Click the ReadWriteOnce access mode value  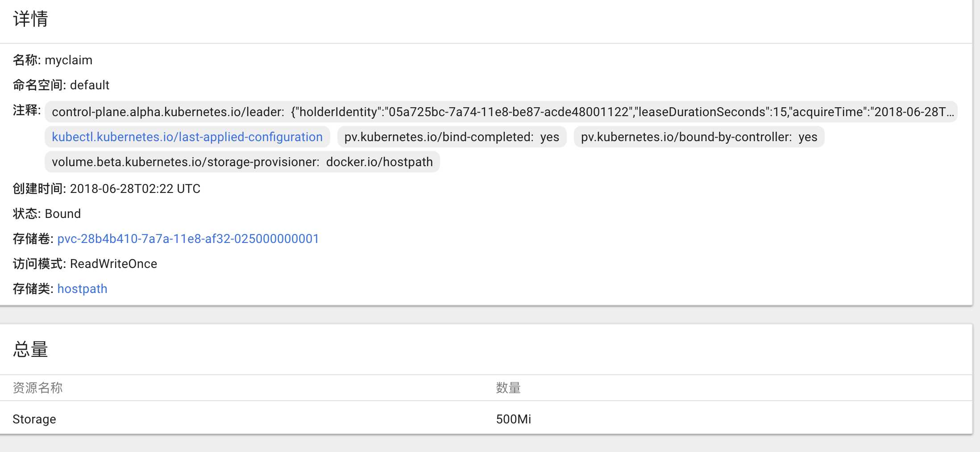point(114,264)
